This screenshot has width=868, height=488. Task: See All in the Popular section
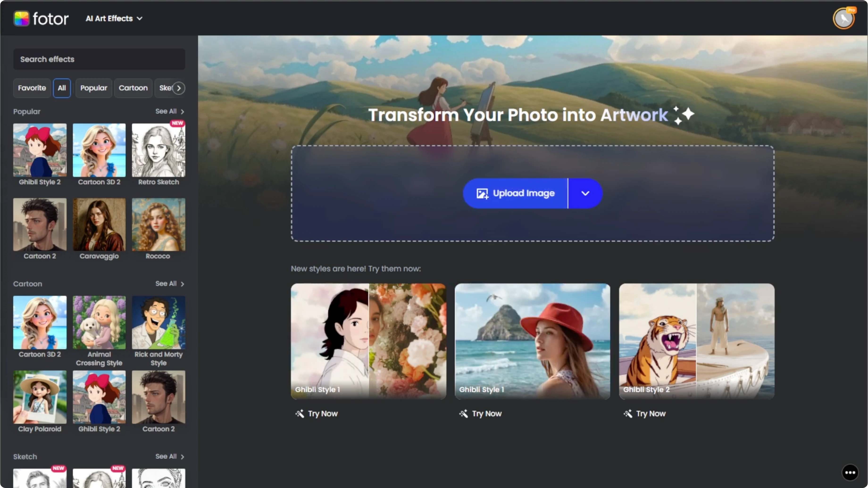(170, 112)
